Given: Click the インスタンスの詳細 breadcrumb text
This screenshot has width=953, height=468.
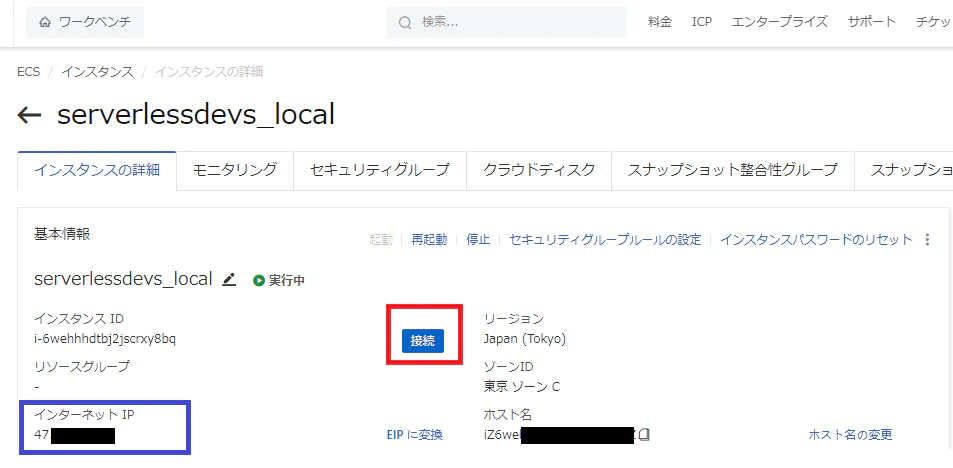Looking at the screenshot, I should click(x=208, y=72).
